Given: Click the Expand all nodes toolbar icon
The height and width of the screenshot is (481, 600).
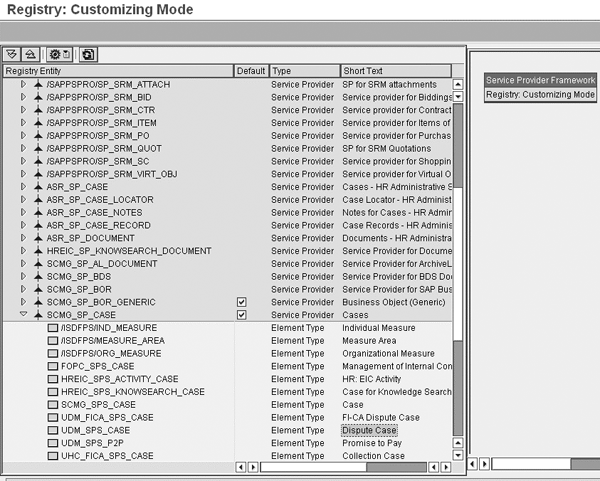Looking at the screenshot, I should click(x=13, y=54).
